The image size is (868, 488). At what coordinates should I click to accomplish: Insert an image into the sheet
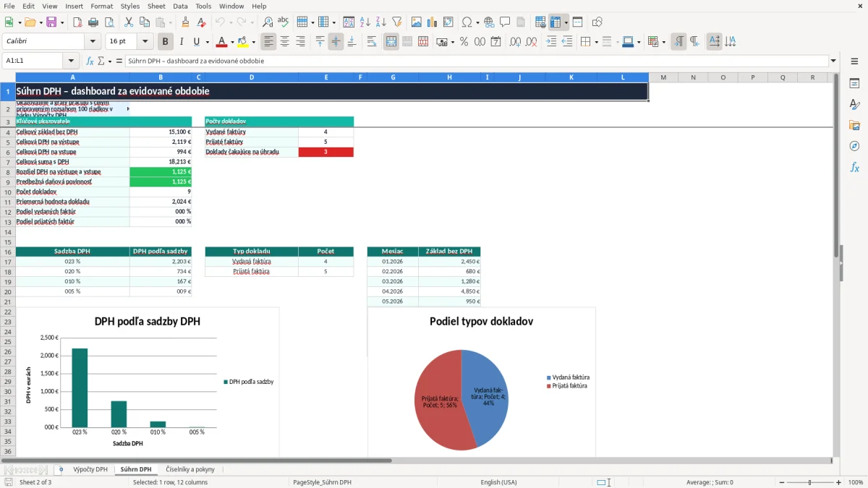(x=416, y=22)
